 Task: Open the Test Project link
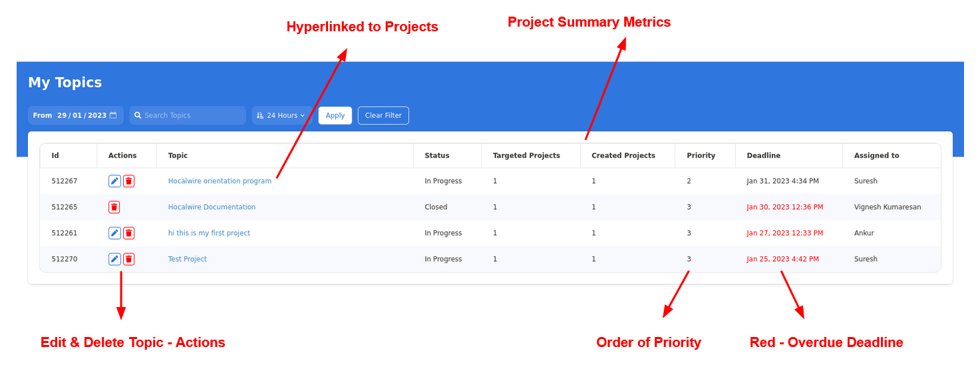[x=187, y=259]
